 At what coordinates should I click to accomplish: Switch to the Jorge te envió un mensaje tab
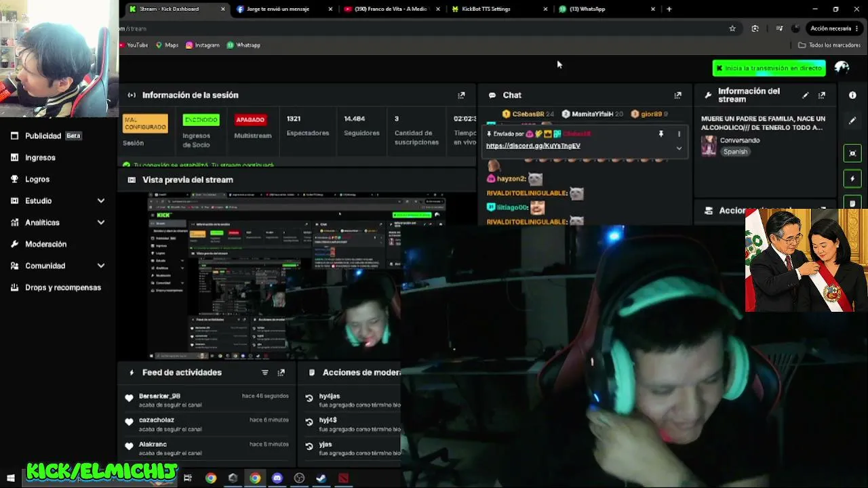tap(284, 9)
